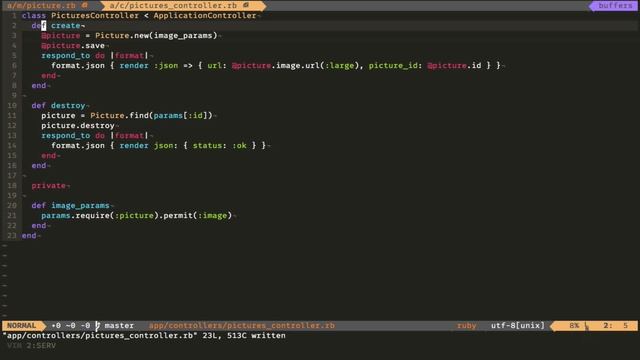Screen dimensions: 640x360
Task: Click 'ApplicationController' on line 1
Action: (204, 16)
